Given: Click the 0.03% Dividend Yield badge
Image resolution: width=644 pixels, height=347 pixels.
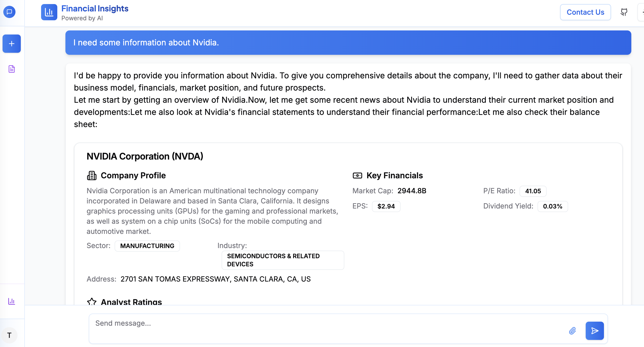Looking at the screenshot, I should pos(552,206).
